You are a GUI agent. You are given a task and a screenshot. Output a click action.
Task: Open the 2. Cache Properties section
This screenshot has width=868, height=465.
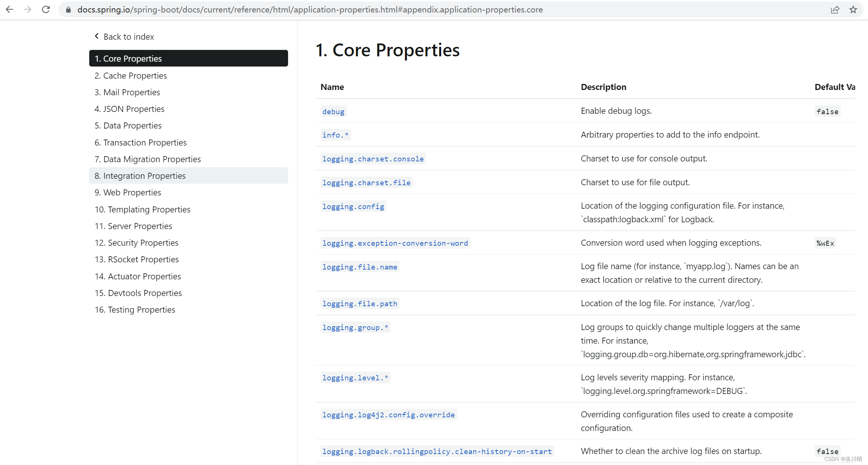pos(130,75)
